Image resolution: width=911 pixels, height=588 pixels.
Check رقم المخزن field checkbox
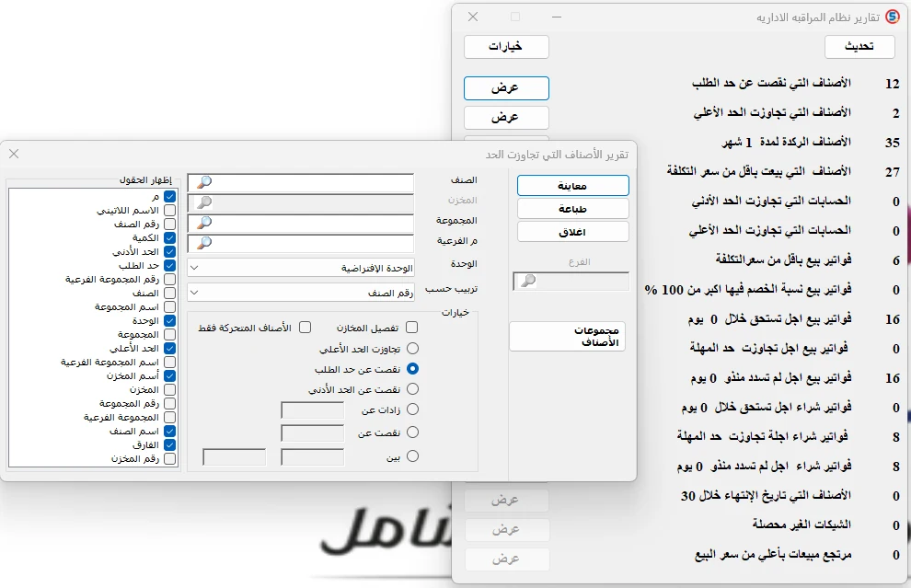169,459
